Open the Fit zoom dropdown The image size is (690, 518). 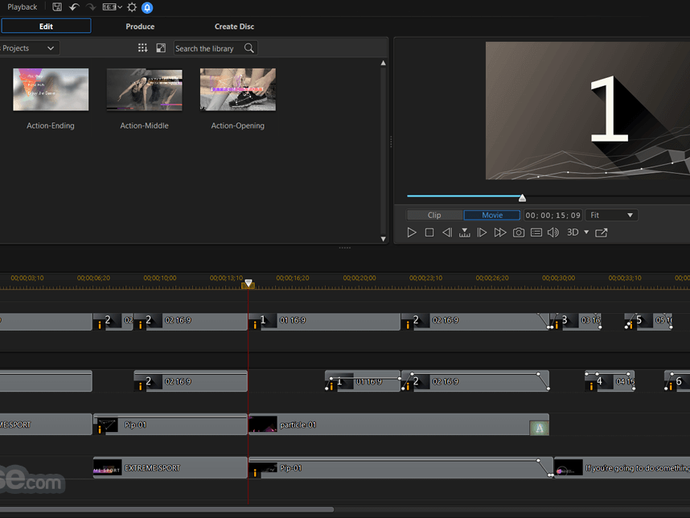(612, 215)
